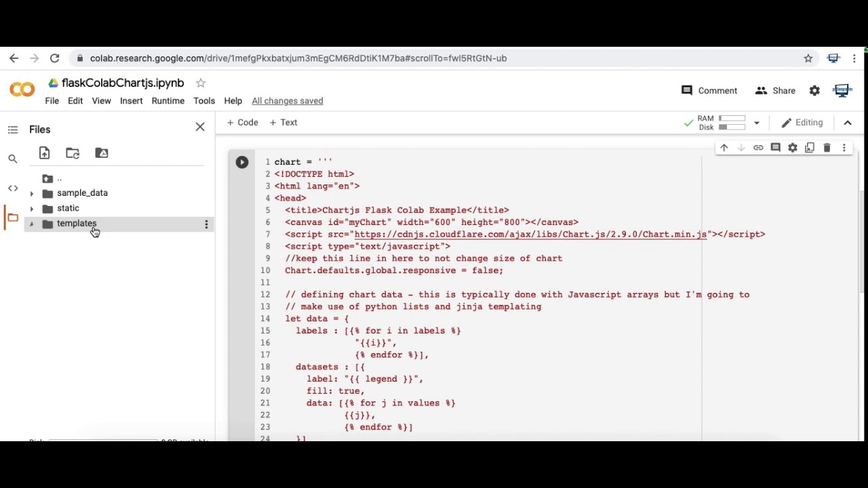Select the static folder
Viewport: 868px width, 488px height.
click(x=68, y=208)
